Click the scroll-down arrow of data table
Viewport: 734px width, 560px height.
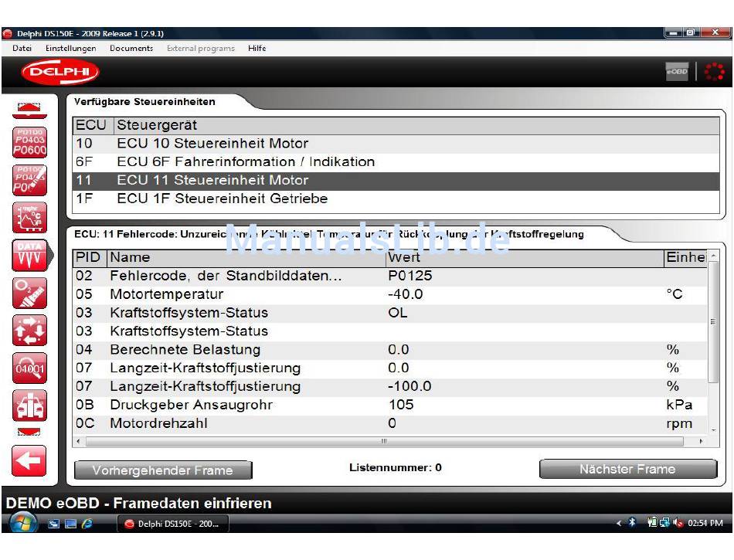(x=713, y=429)
